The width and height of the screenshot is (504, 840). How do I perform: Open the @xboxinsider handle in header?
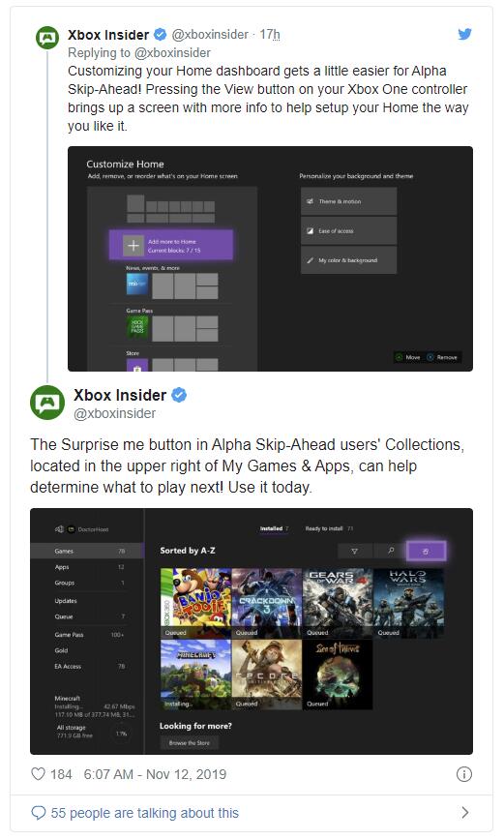click(210, 34)
